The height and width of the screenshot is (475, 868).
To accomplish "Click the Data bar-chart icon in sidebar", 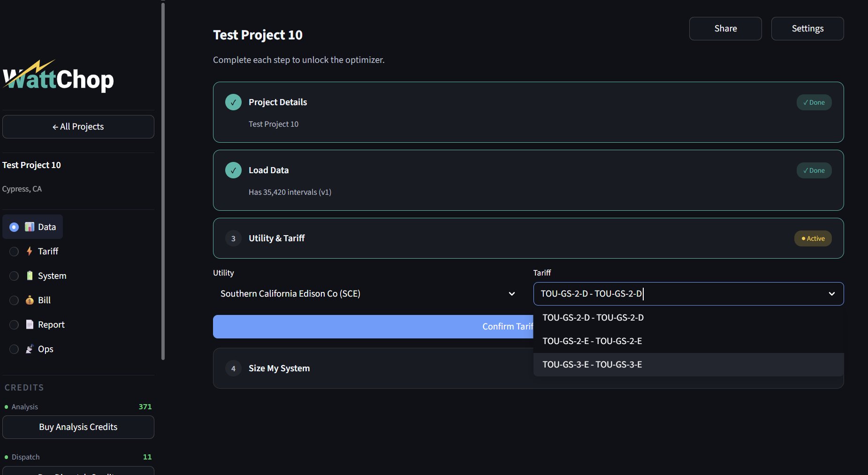I will point(30,227).
